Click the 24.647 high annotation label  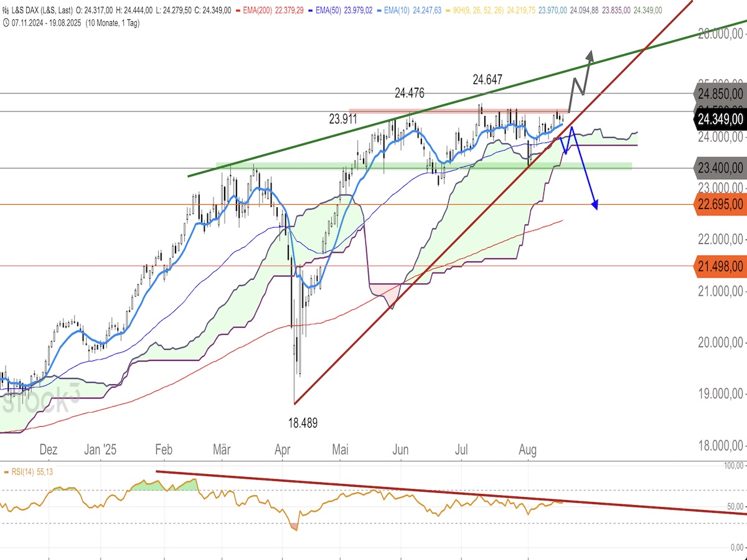tap(487, 79)
